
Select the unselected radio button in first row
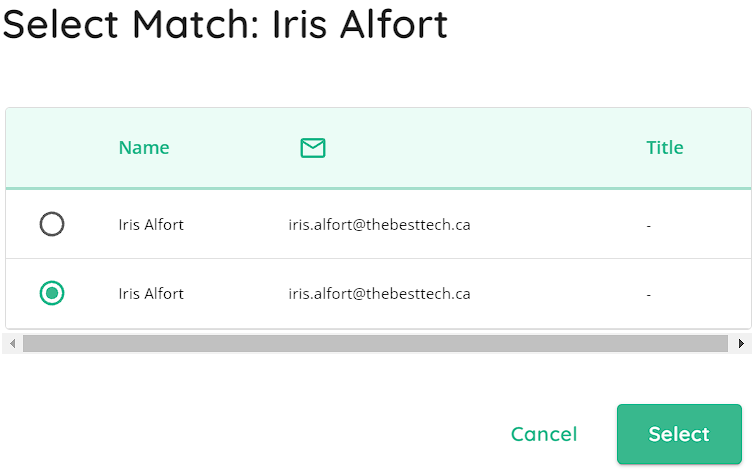point(52,224)
